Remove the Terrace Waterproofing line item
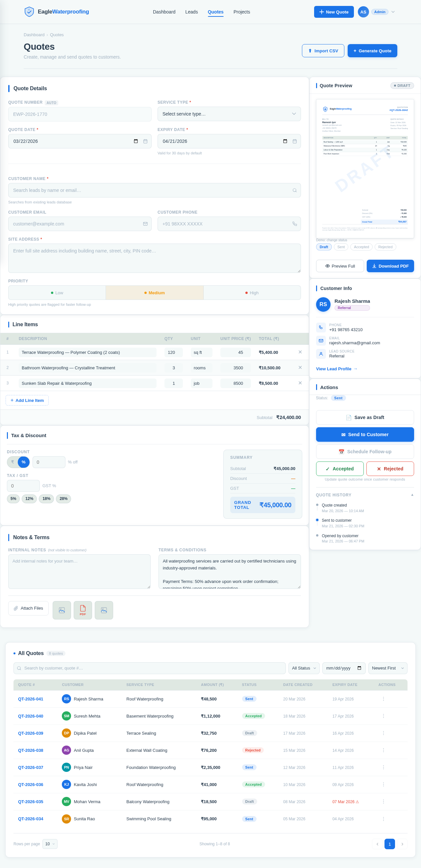This screenshot has height=868, width=421. (300, 352)
